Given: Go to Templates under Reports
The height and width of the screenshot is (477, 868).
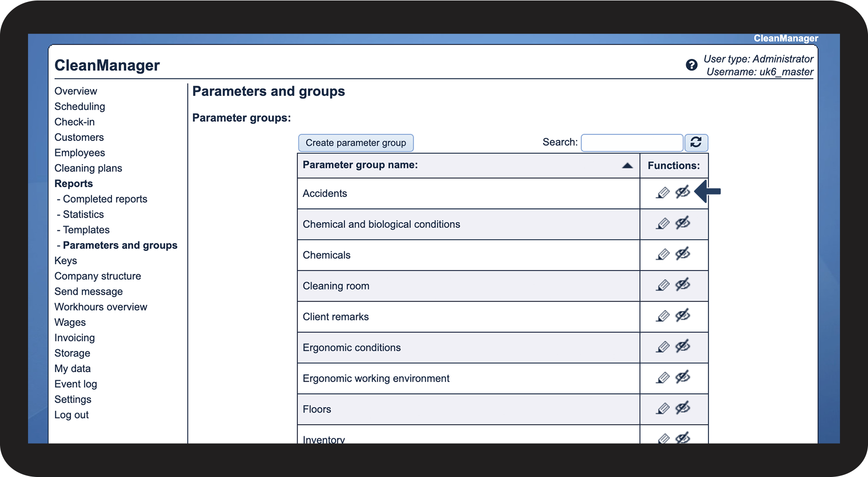Looking at the screenshot, I should [86, 230].
